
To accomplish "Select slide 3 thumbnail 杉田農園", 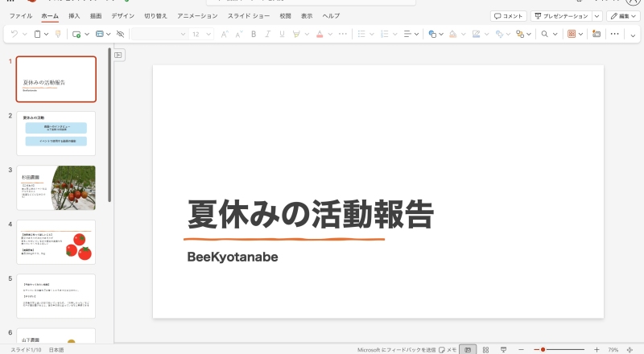I will point(56,187).
